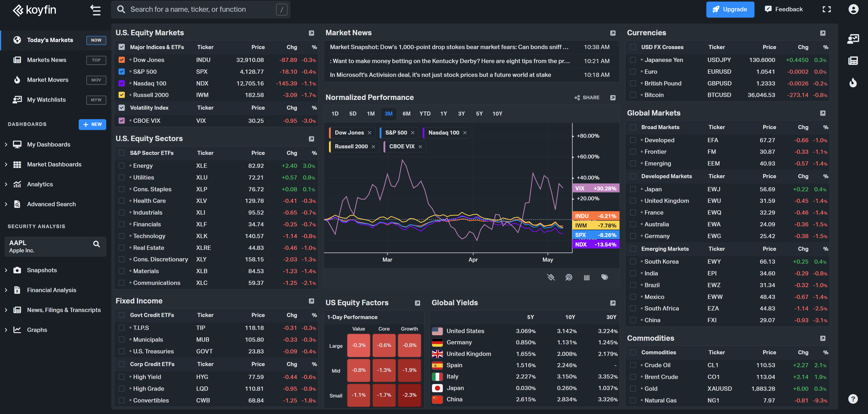Click the blue Upgrade button
Screen dimensions: 868x414
coord(730,9)
